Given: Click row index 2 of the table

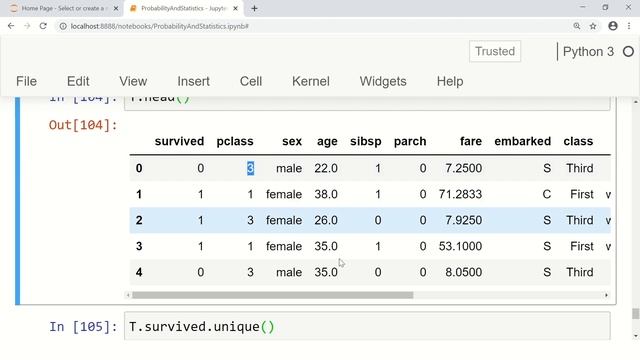Looking at the screenshot, I should coord(139,220).
